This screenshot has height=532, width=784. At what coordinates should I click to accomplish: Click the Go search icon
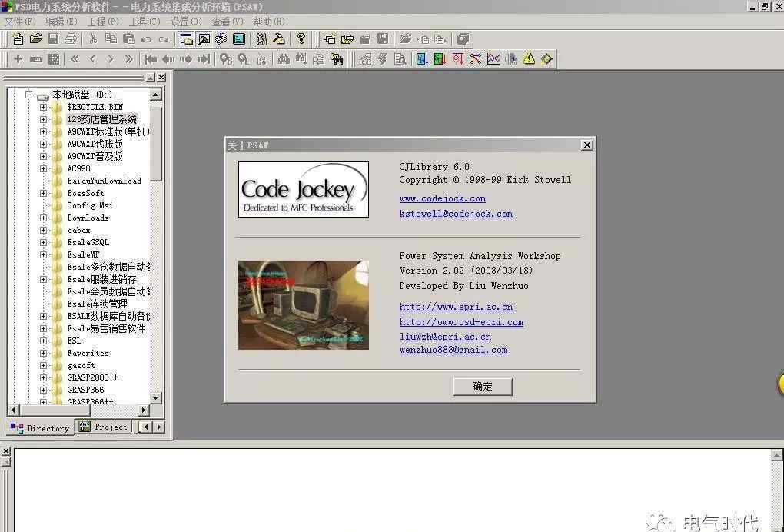[x=261, y=59]
